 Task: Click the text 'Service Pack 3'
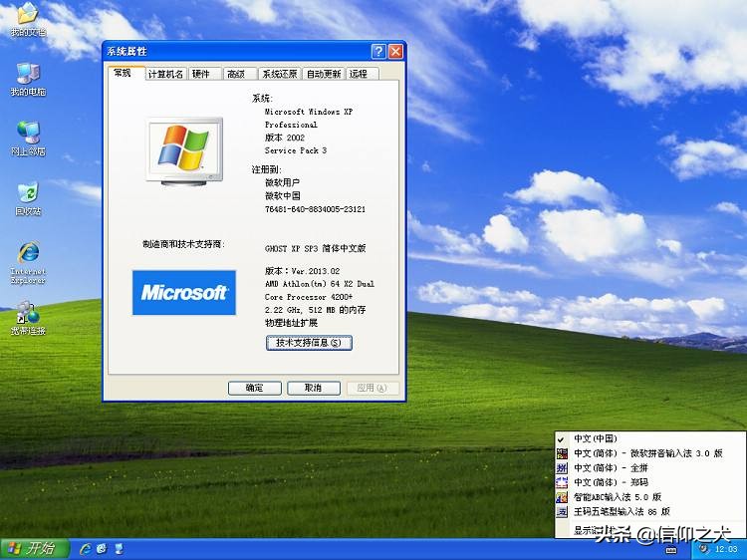(296, 150)
